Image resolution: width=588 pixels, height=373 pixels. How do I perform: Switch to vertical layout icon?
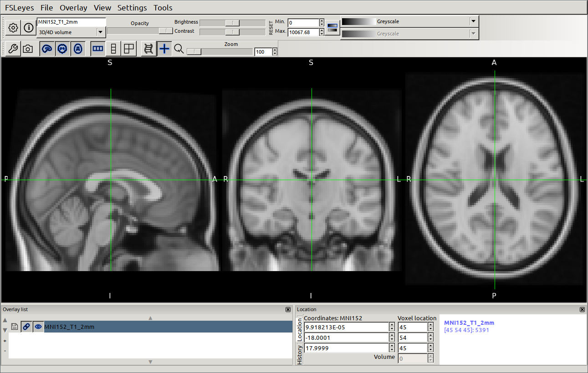click(113, 49)
